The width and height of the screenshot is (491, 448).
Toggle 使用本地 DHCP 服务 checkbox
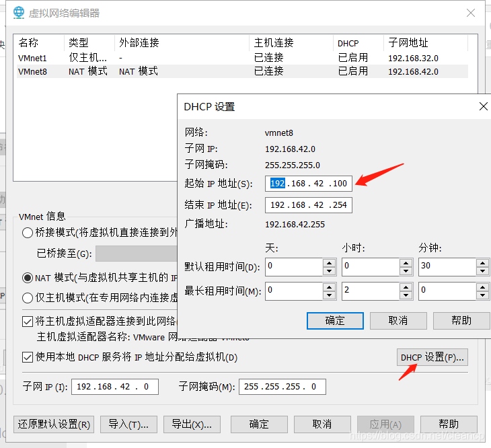pos(28,357)
